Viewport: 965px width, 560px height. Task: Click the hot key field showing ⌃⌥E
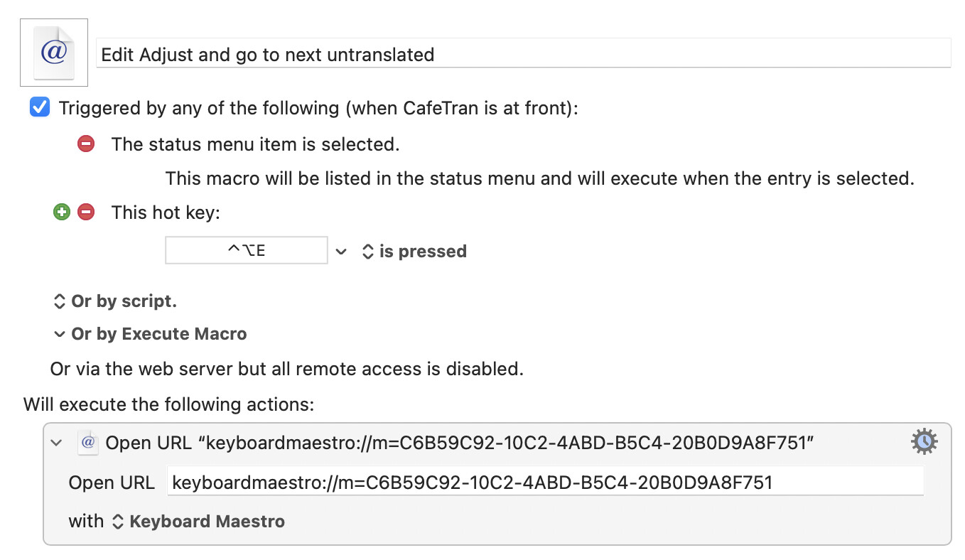[247, 250]
